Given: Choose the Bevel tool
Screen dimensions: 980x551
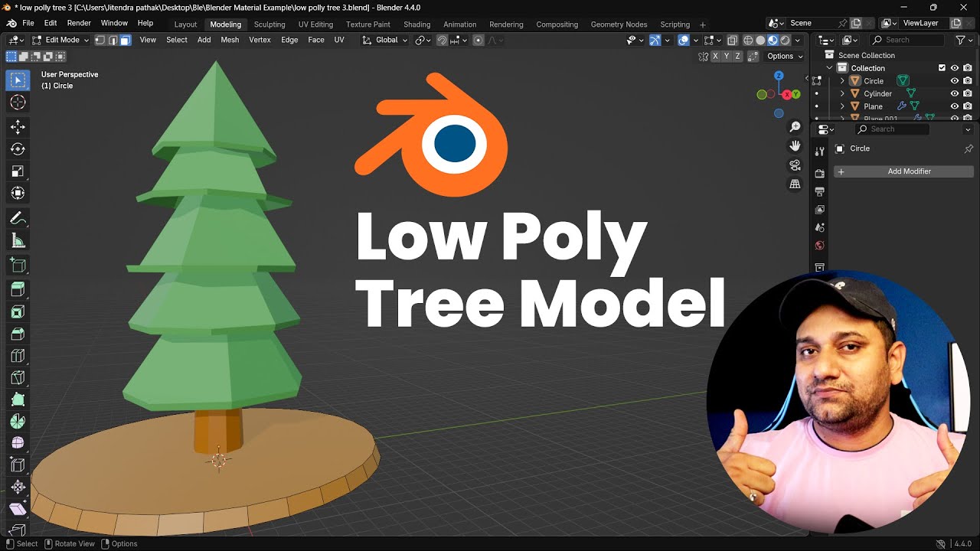Looking at the screenshot, I should (18, 334).
